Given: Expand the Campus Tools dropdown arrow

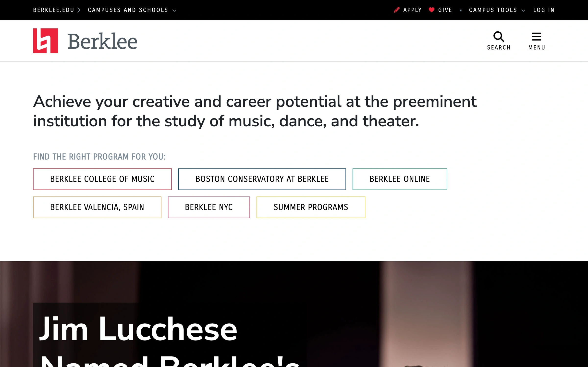Looking at the screenshot, I should [523, 10].
